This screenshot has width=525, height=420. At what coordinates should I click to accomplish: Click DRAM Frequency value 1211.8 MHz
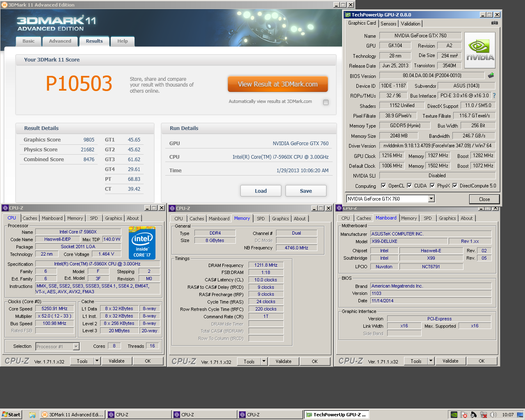(x=266, y=265)
